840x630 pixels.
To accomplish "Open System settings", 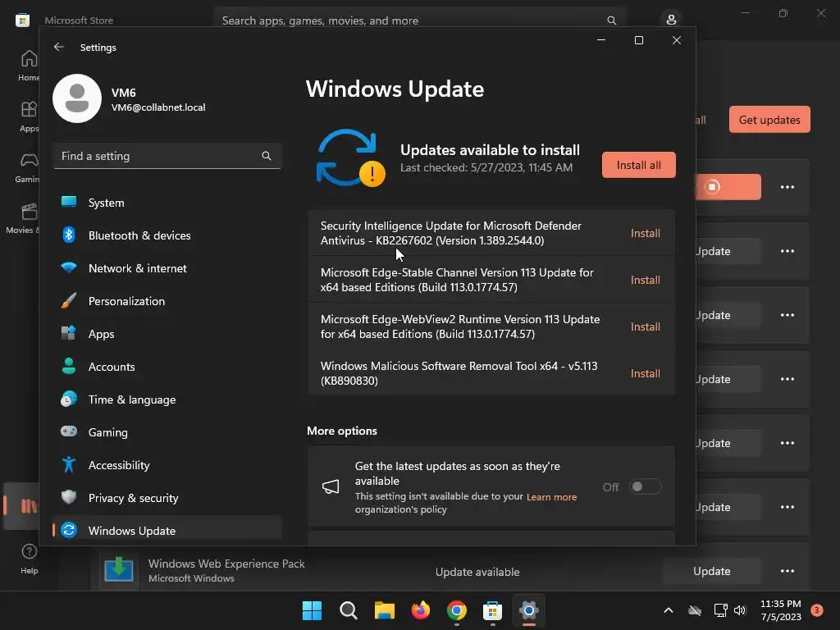I will (x=167, y=203).
